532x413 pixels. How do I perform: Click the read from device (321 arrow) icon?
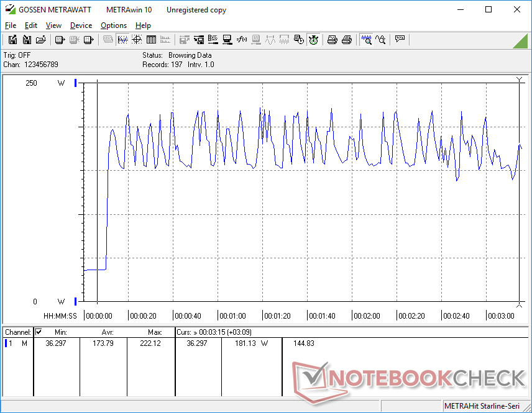[60, 40]
